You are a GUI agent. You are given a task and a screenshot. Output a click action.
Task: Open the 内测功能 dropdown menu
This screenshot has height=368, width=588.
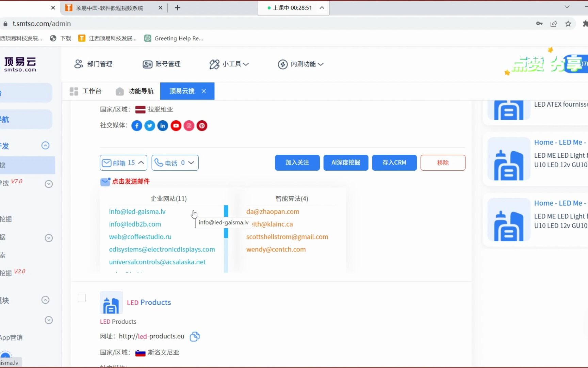tap(300, 64)
